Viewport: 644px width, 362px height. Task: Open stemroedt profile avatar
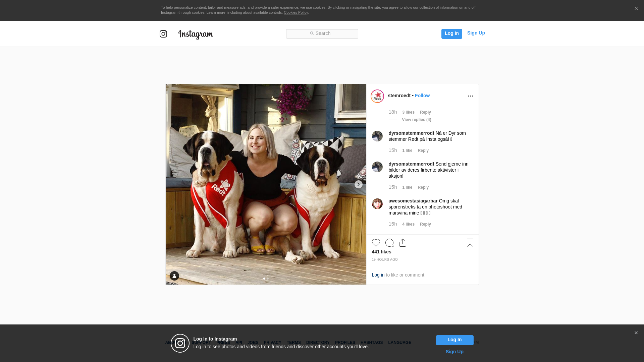click(x=377, y=96)
